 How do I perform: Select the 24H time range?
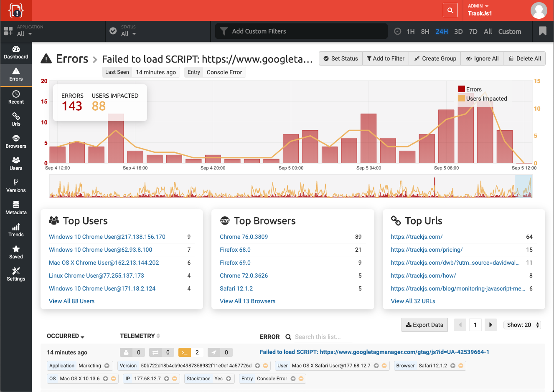(442, 31)
